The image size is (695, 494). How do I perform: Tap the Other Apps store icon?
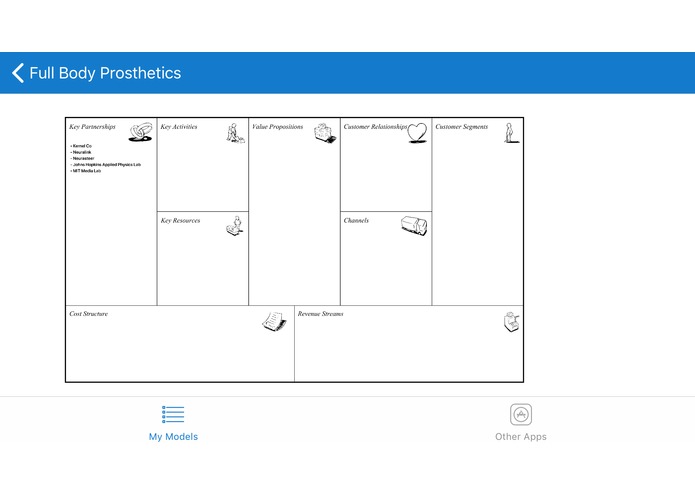click(521, 415)
